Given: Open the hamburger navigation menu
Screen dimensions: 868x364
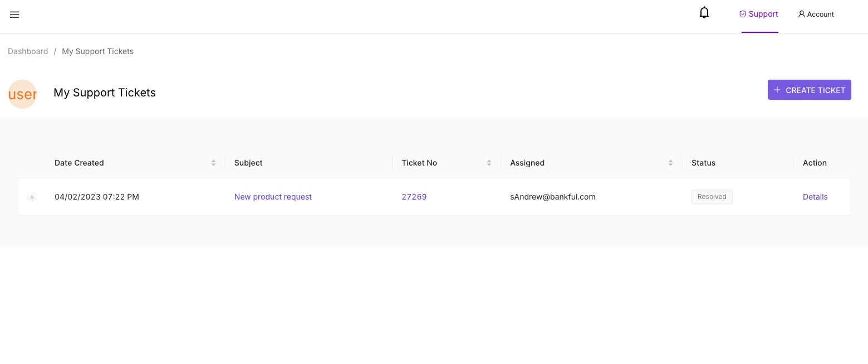Looking at the screenshot, I should pos(14,15).
